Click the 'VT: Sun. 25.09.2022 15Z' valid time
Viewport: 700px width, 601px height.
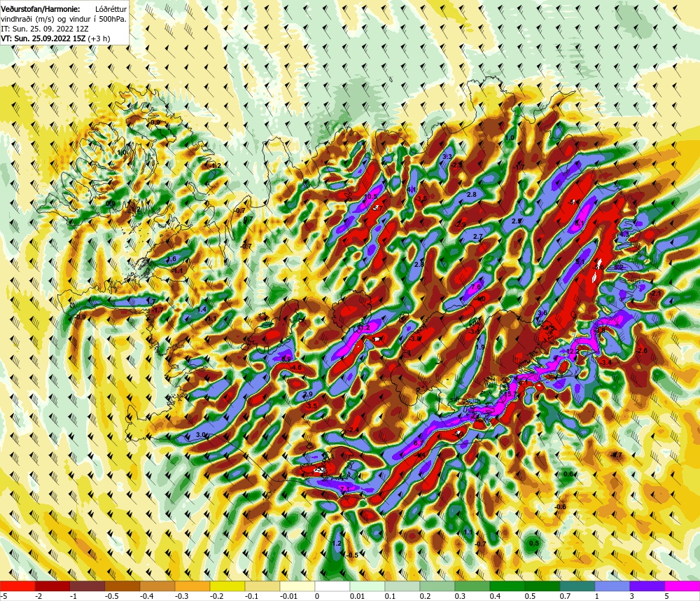pyautogui.click(x=43, y=39)
